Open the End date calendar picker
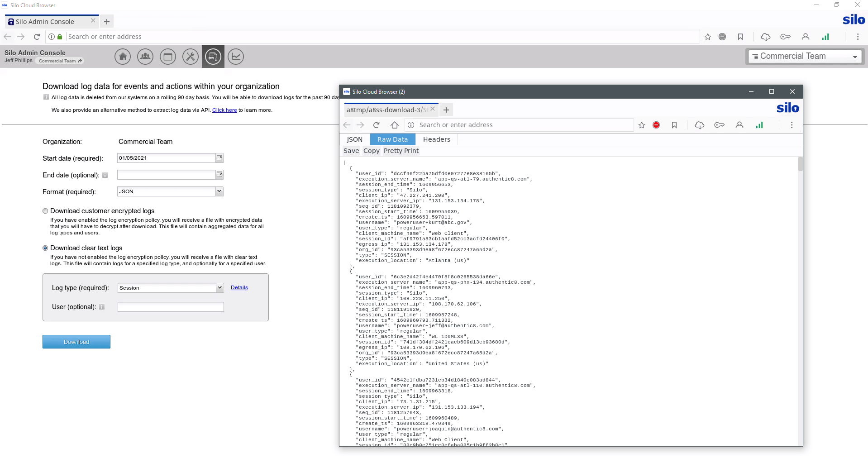The image size is (868, 458). 219,175
